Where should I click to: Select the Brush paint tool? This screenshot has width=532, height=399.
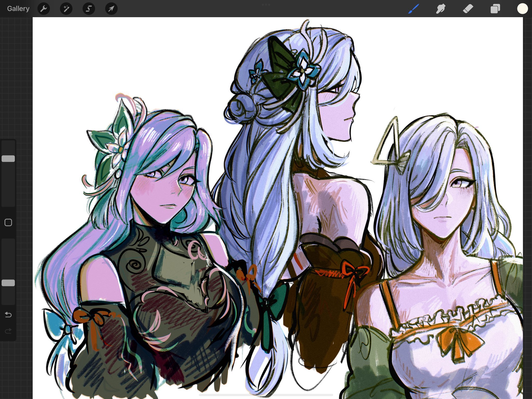[413, 9]
